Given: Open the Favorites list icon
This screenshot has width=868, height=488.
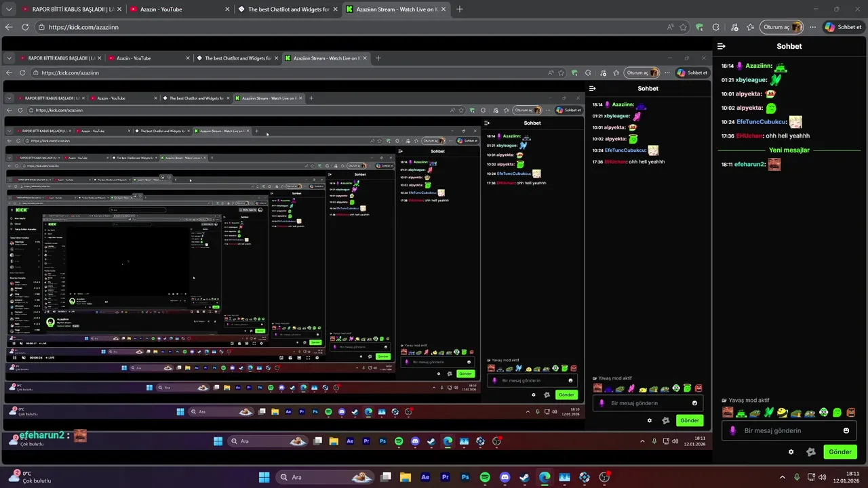Looking at the screenshot, I should coord(751,27).
